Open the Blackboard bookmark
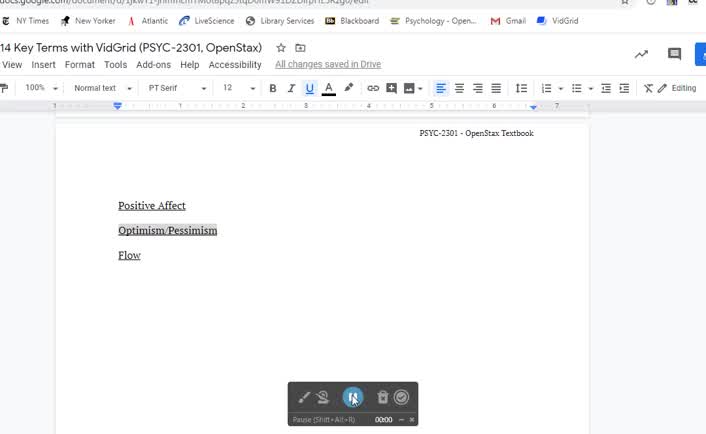Screen dimensions: 706x434 354,21
